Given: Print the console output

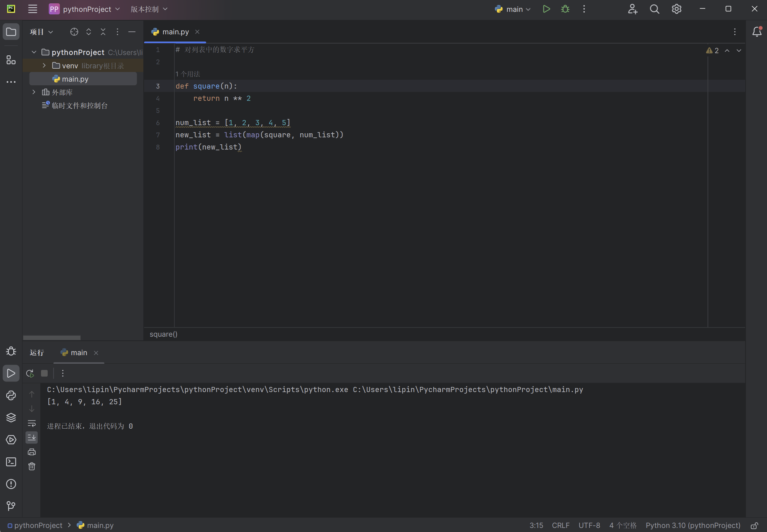Looking at the screenshot, I should pos(32,452).
